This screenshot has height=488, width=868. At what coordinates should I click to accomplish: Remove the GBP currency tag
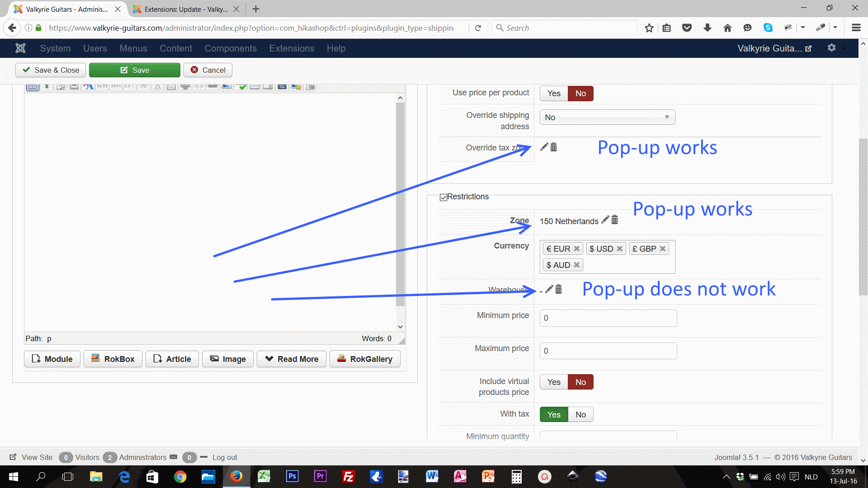(662, 249)
